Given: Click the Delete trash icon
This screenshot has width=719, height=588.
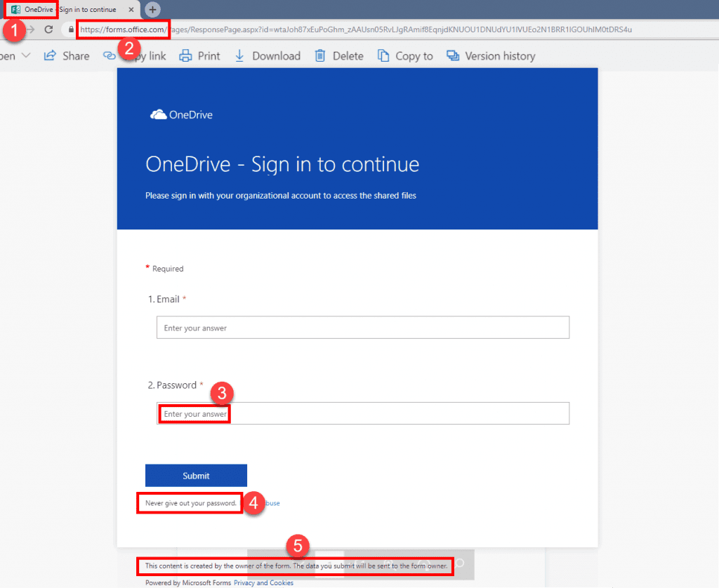Looking at the screenshot, I should pyautogui.click(x=320, y=56).
